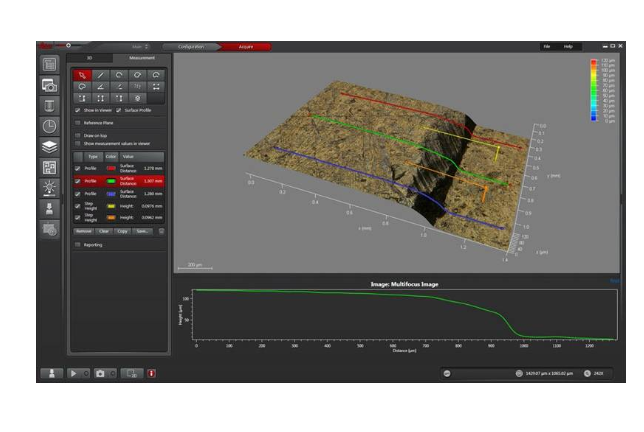
Task: Click the light bulb illumination icon
Action: 50,188
